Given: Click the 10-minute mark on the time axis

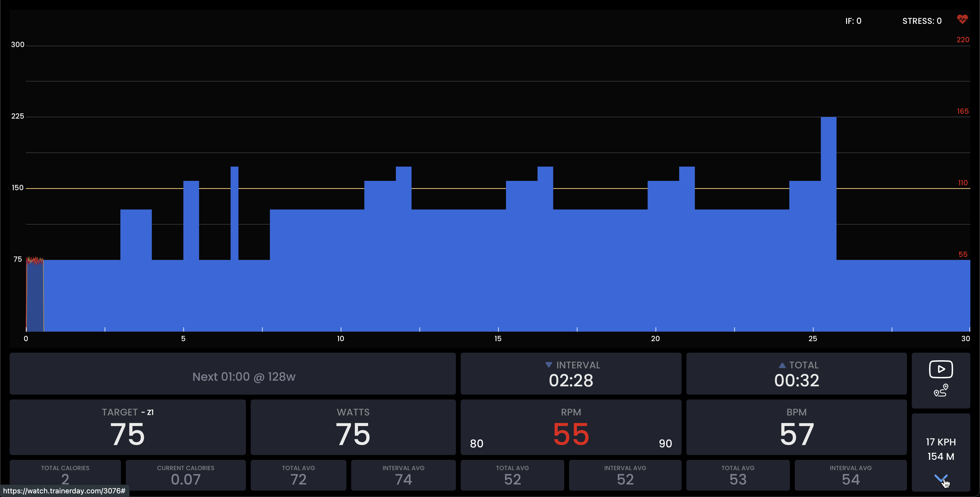Looking at the screenshot, I should tap(340, 338).
